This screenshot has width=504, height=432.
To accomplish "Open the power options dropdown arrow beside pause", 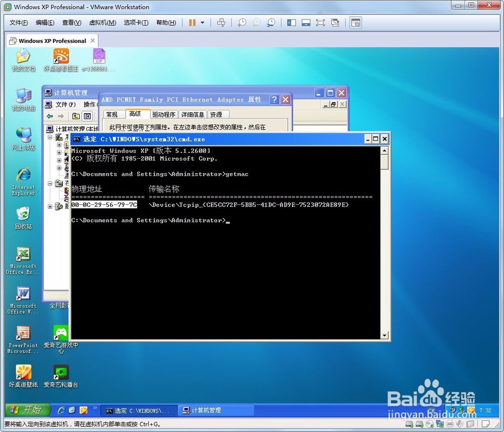I will click(x=203, y=23).
